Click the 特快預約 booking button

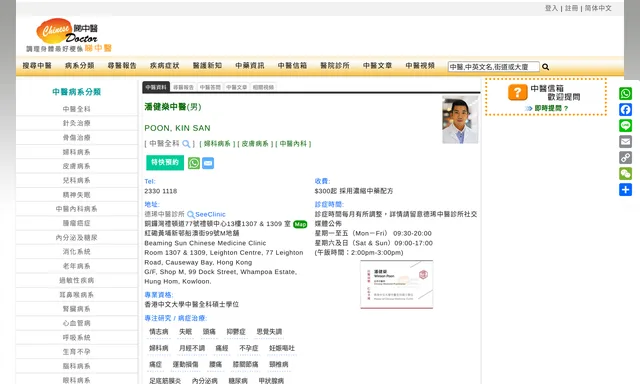click(x=165, y=162)
